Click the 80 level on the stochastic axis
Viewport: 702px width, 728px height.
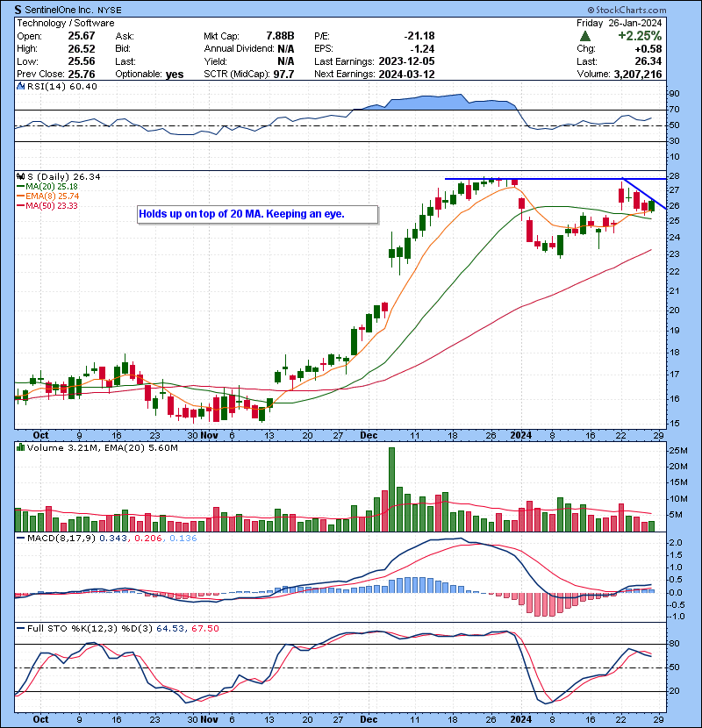click(x=674, y=644)
